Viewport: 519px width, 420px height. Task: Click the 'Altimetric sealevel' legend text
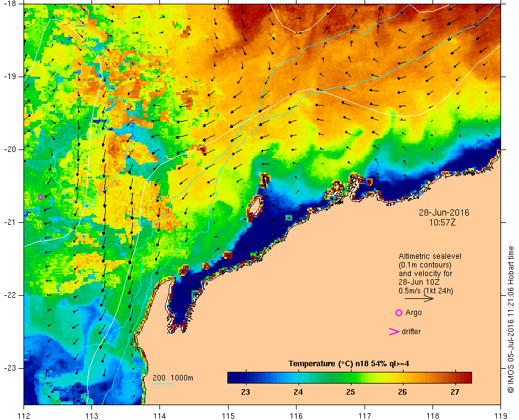[x=429, y=256]
